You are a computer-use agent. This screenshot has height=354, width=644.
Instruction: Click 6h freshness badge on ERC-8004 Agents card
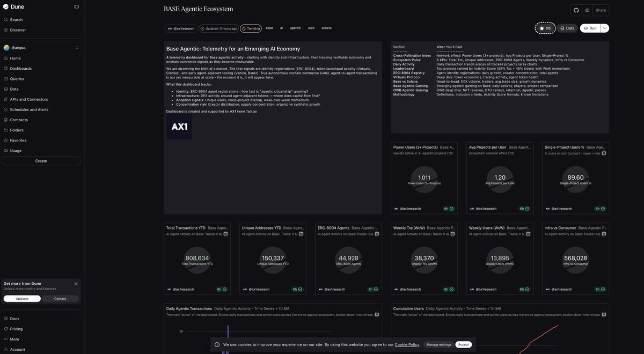373,289
